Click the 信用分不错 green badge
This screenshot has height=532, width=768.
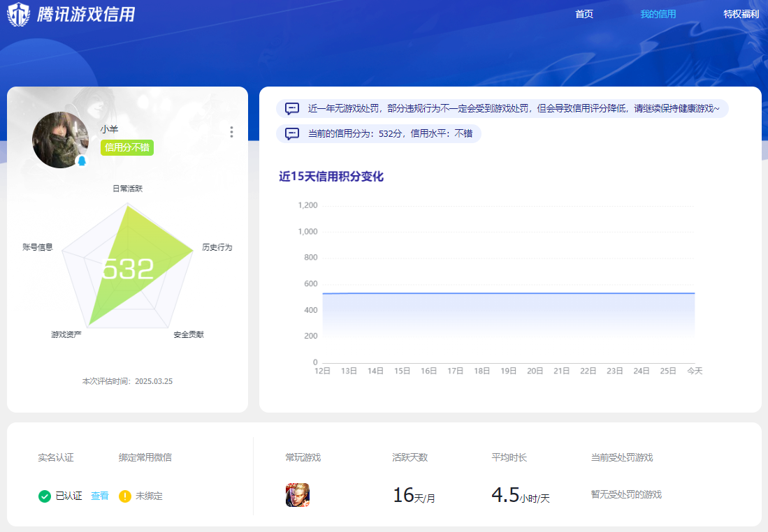(127, 148)
